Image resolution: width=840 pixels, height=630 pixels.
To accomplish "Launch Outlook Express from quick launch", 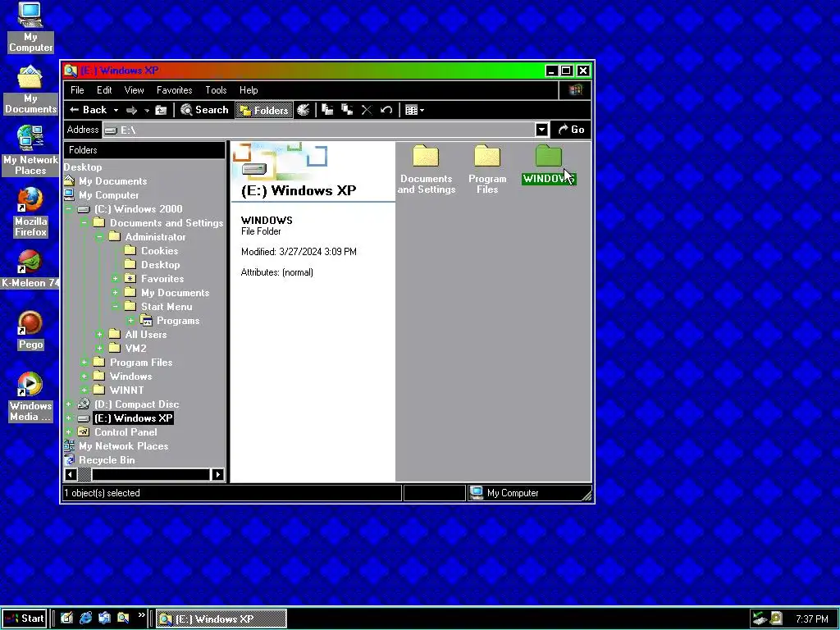I will [x=104, y=619].
